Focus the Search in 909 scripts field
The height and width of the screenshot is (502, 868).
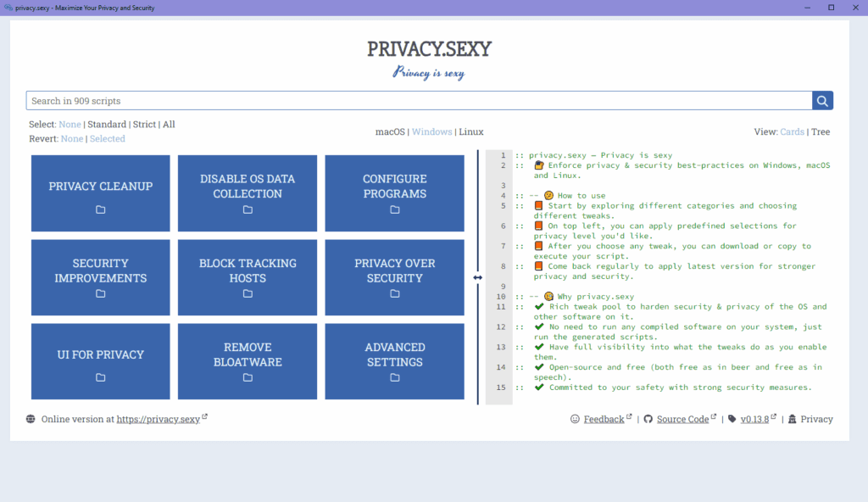point(419,101)
